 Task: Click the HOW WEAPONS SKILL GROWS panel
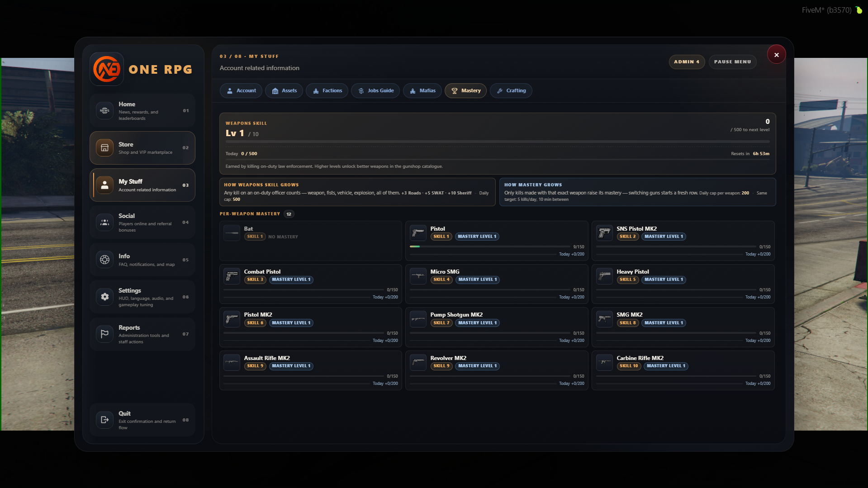coord(357,192)
